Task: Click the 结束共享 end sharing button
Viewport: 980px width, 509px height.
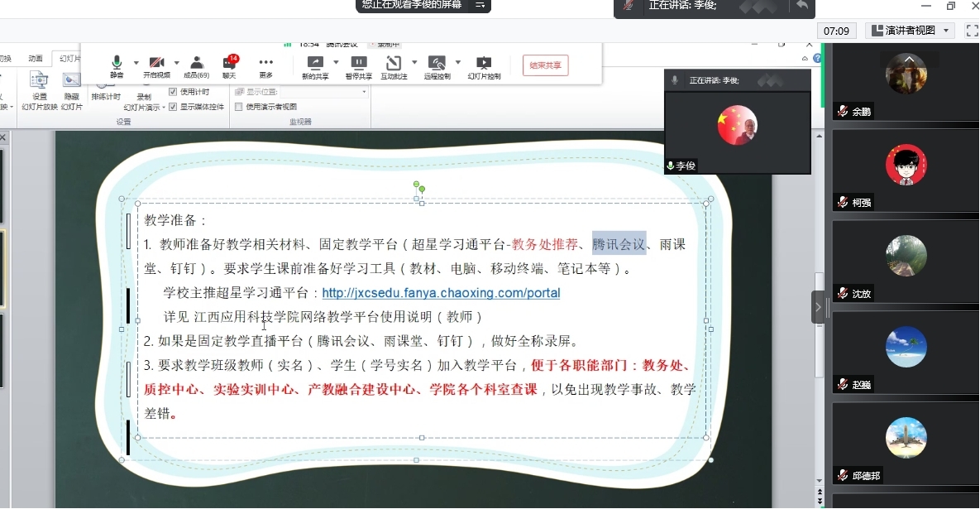Action: [x=546, y=65]
